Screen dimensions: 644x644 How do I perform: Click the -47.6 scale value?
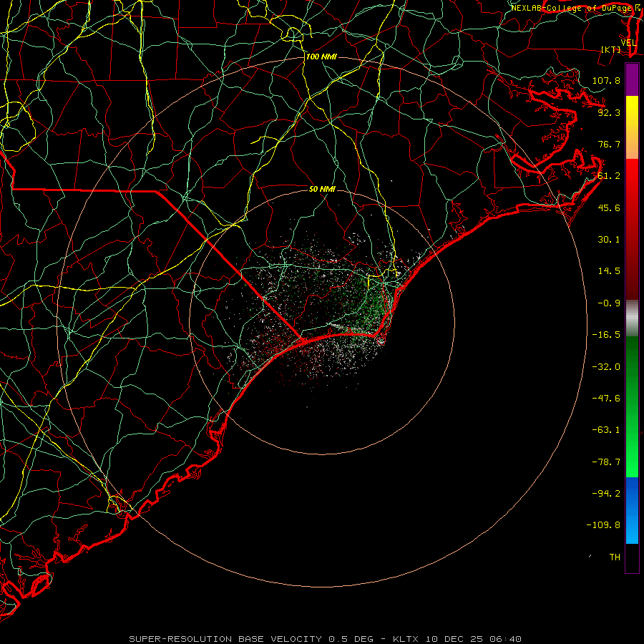pyautogui.click(x=606, y=398)
